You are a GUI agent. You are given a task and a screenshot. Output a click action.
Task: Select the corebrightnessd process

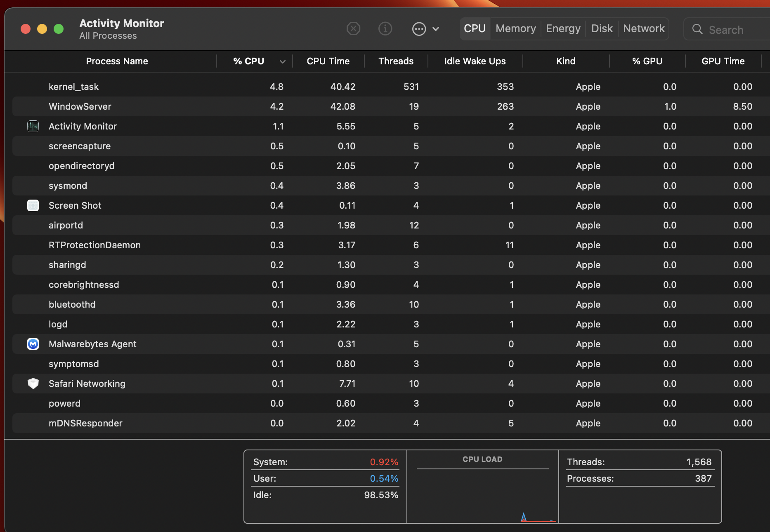click(x=391, y=285)
